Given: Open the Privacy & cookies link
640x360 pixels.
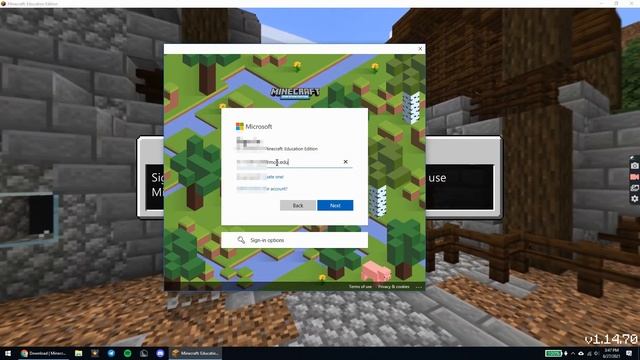Looking at the screenshot, I should click(393, 287).
